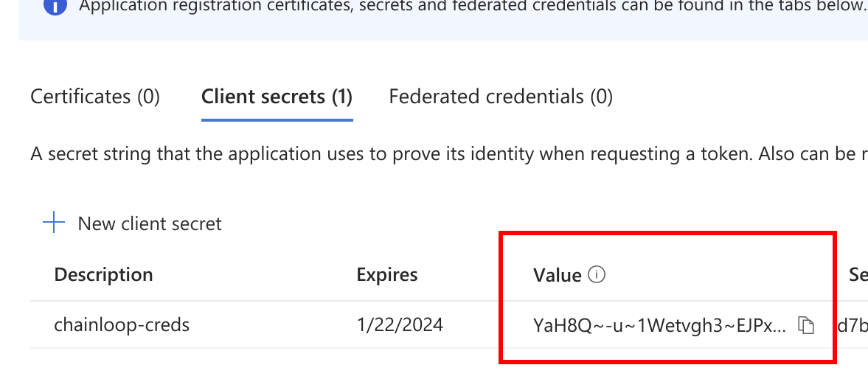This screenshot has height=379, width=868.
Task: Click the Value column header label
Action: point(558,275)
